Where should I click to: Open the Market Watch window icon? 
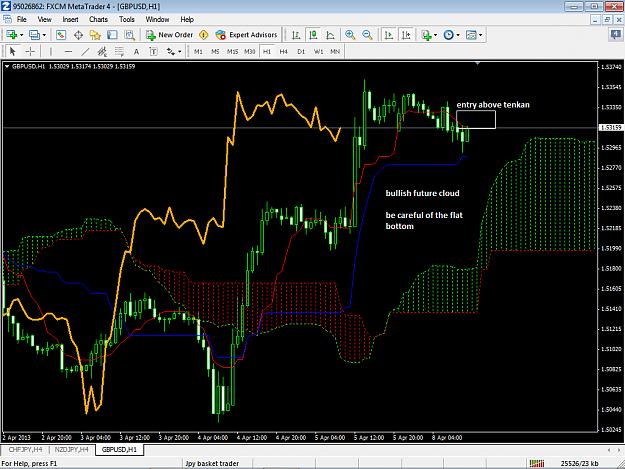(x=61, y=35)
